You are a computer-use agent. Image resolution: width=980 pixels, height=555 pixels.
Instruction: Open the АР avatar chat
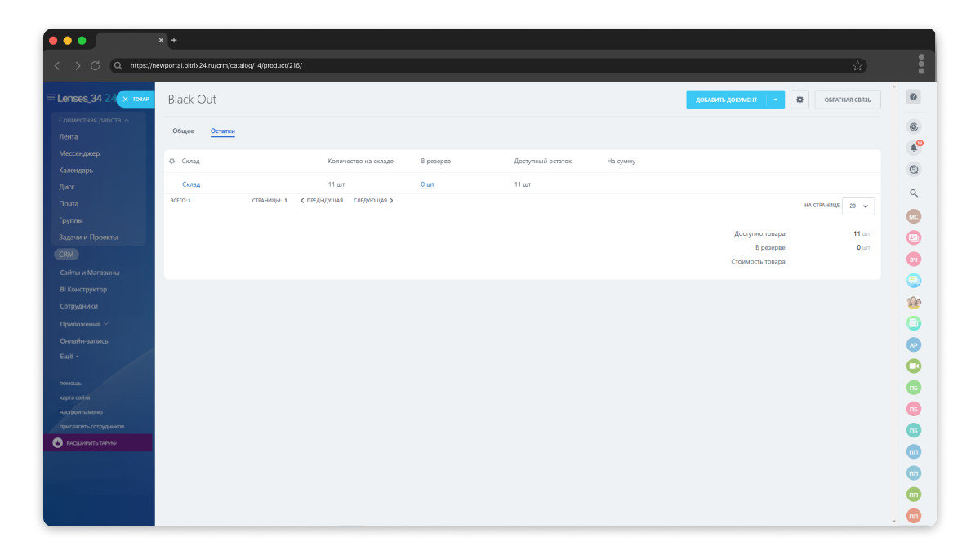coord(914,344)
